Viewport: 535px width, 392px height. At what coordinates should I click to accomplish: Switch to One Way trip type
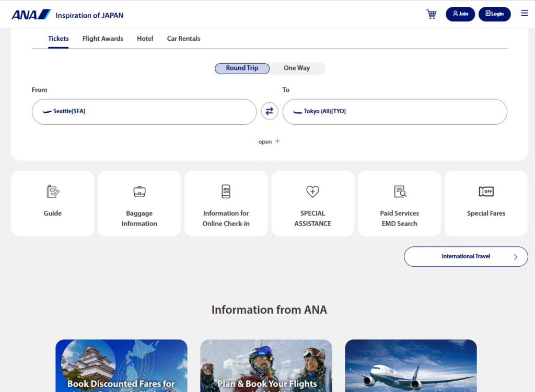297,68
